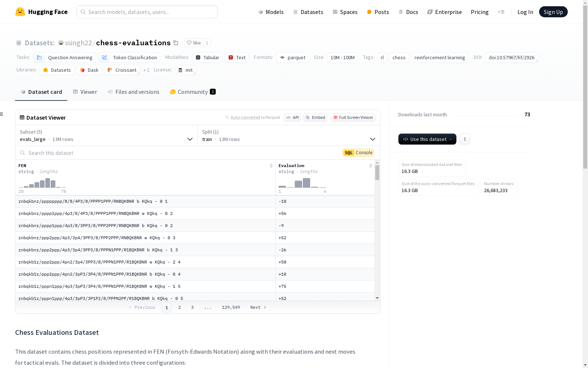Click the dataset viewer vertical scrollbar thumb
The width and height of the screenshot is (588, 368).
[377, 173]
